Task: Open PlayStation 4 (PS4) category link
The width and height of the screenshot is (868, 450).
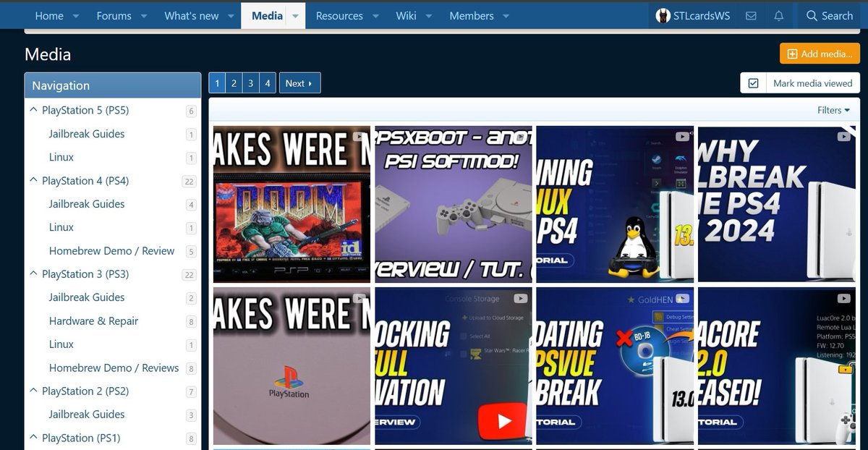Action: point(85,180)
